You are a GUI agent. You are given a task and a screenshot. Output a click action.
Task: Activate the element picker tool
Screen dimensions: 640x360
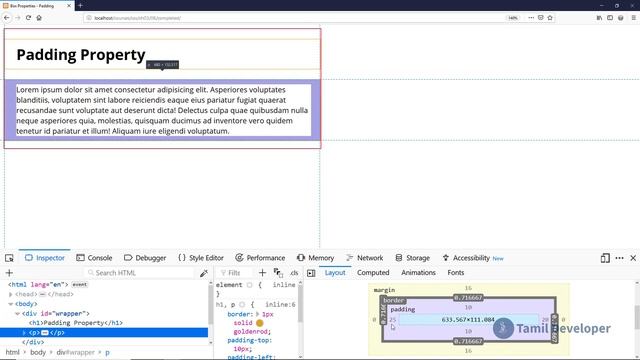[x=9, y=258]
